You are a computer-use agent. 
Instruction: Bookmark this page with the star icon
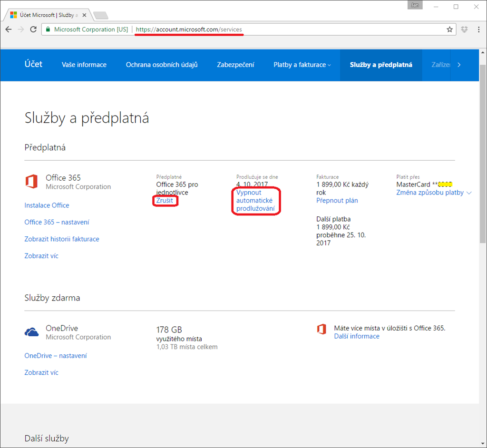pyautogui.click(x=449, y=29)
